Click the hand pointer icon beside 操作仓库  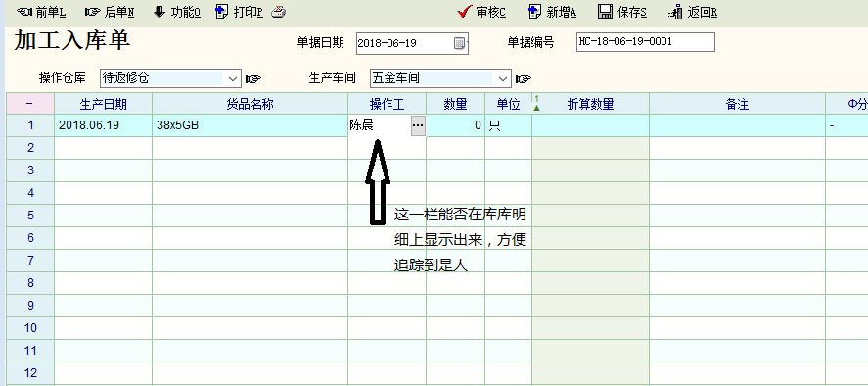[253, 79]
